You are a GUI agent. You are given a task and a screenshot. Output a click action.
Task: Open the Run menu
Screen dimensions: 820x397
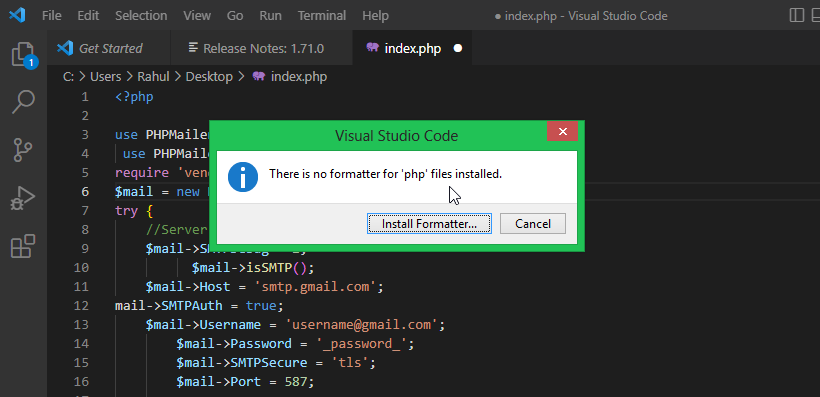pos(270,16)
